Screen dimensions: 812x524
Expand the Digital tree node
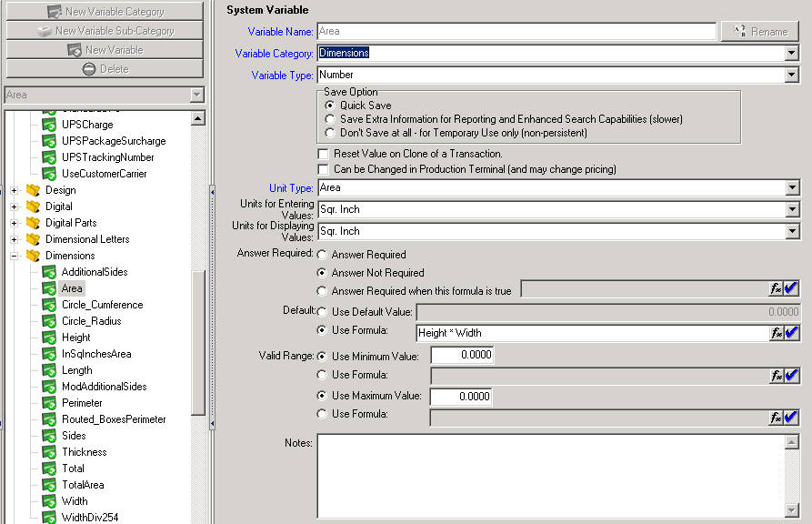[x=14, y=207]
